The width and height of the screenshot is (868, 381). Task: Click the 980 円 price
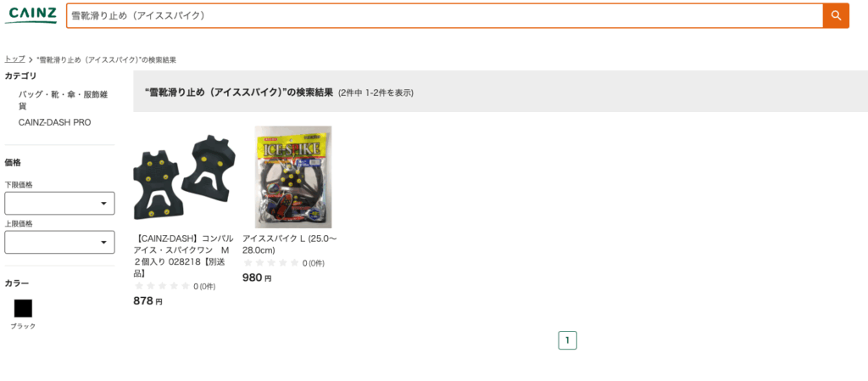[x=257, y=278]
